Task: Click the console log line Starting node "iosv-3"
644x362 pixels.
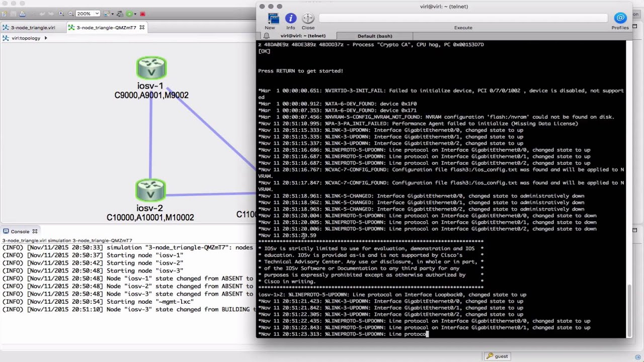Action: (x=93, y=270)
